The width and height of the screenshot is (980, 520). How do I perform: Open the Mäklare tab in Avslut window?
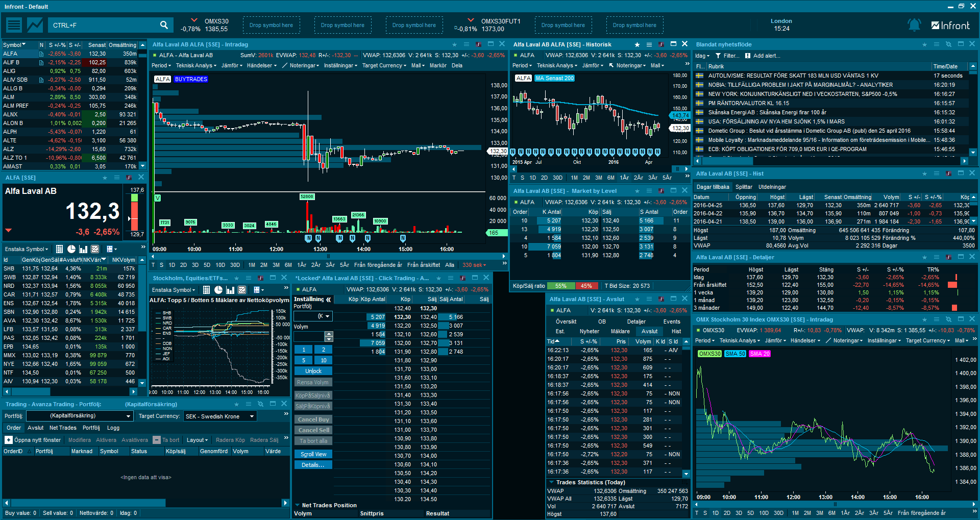click(x=620, y=331)
